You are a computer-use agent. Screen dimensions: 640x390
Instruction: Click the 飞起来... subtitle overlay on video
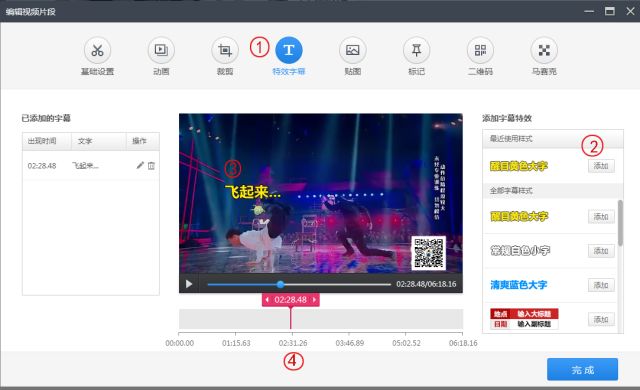(x=253, y=192)
